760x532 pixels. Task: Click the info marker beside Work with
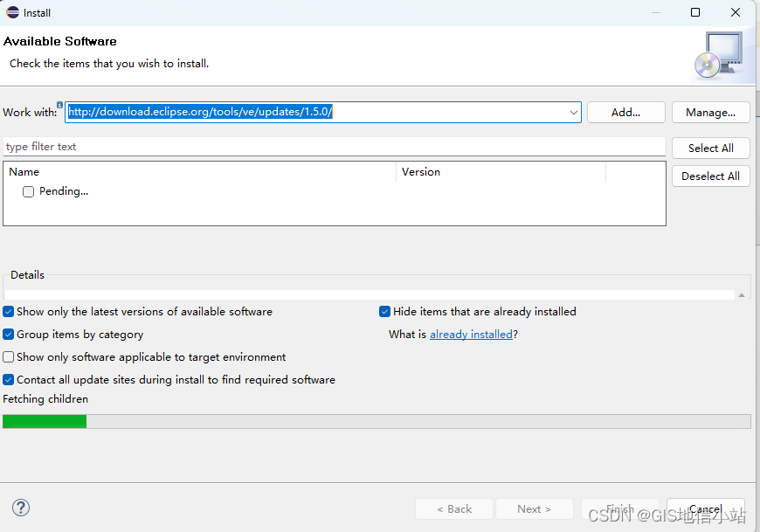pyautogui.click(x=59, y=105)
